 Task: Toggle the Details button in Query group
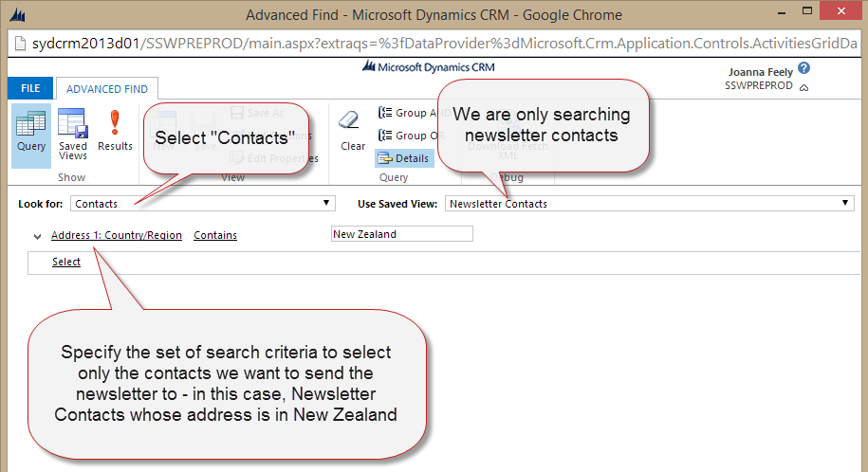click(404, 158)
